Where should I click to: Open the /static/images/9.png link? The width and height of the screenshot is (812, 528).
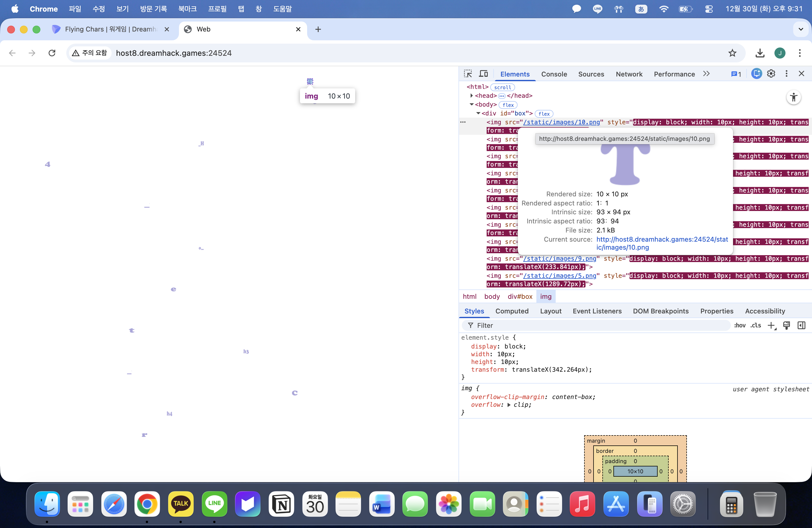560,258
